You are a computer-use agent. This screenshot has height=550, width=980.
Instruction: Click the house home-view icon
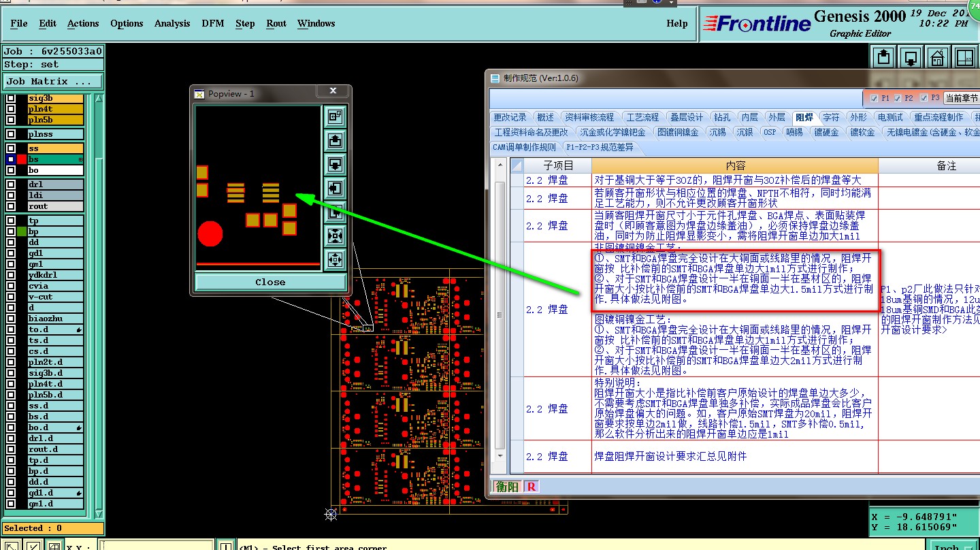click(938, 56)
